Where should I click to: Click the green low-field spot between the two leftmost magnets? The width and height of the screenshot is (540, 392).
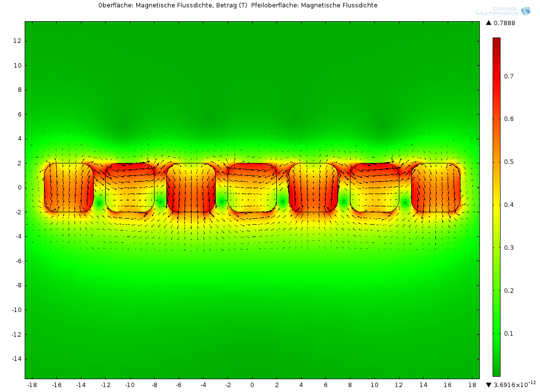(99, 202)
